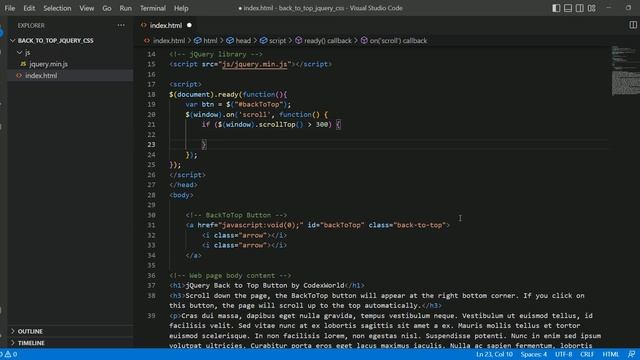Image resolution: width=640 pixels, height=360 pixels.
Task: Click line number 37 in the gutter
Action: point(151,285)
